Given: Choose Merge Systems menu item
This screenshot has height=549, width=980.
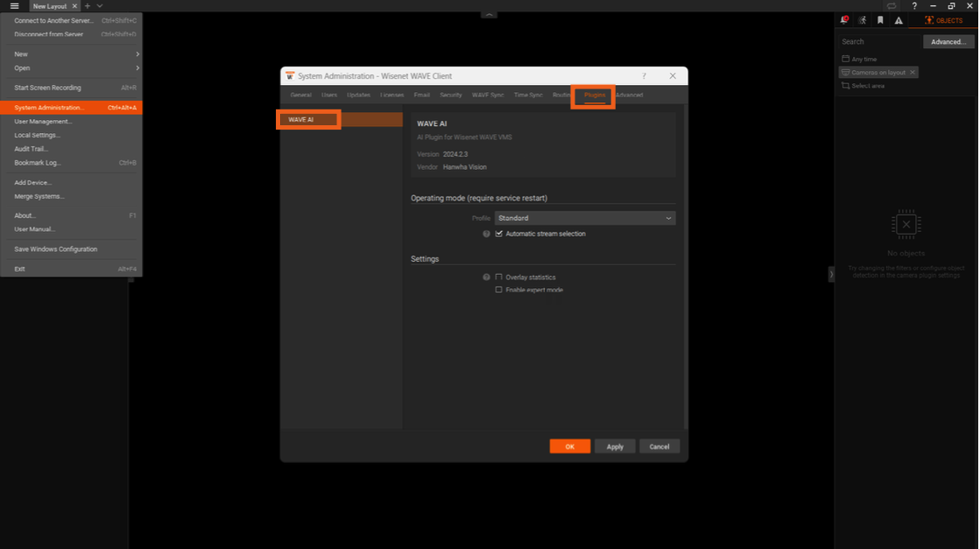Looking at the screenshot, I should 71,197.
